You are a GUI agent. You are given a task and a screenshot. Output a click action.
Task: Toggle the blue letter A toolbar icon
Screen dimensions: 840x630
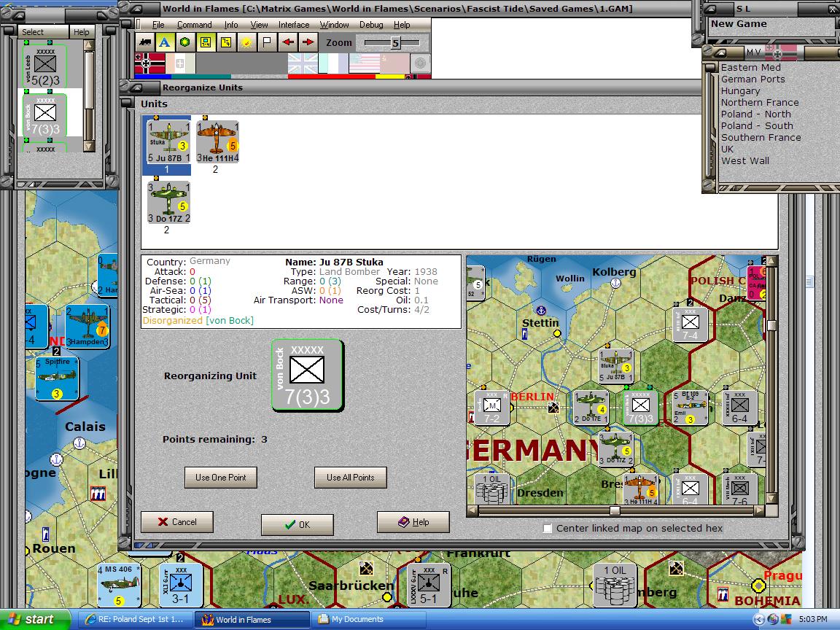click(x=165, y=42)
